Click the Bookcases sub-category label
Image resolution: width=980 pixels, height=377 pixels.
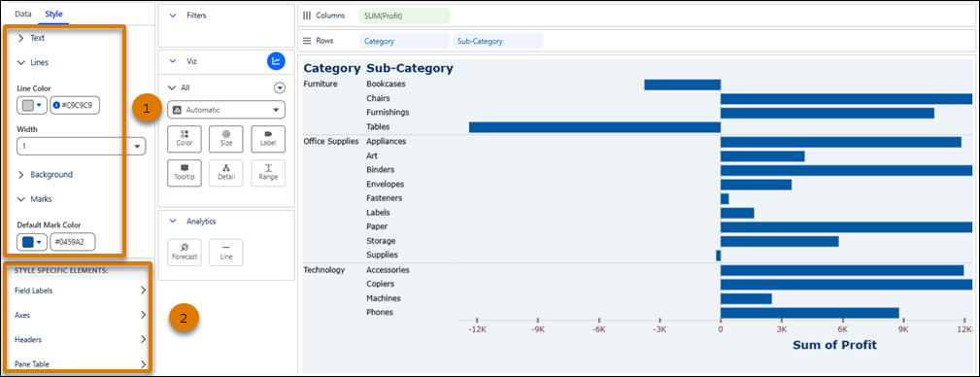(x=386, y=84)
